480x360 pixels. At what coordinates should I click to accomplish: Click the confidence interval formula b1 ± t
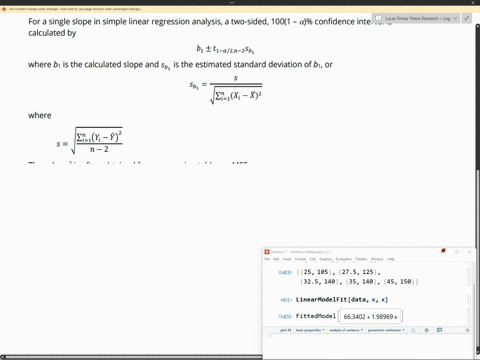tap(225, 50)
